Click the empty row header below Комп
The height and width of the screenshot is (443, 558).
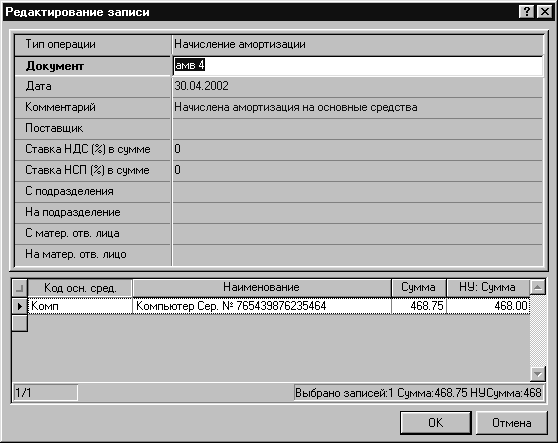point(20,323)
